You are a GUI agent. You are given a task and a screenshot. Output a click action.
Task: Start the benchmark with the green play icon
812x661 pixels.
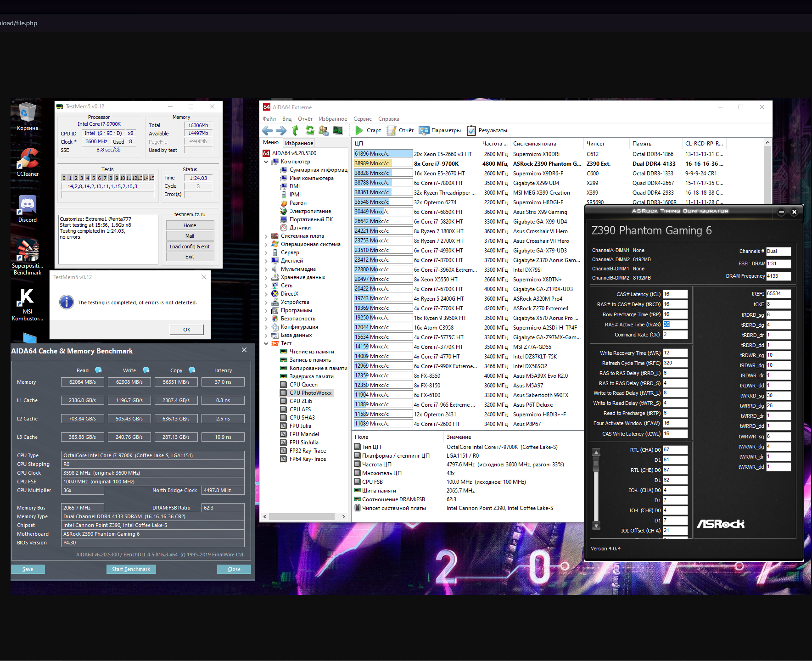[368, 131]
